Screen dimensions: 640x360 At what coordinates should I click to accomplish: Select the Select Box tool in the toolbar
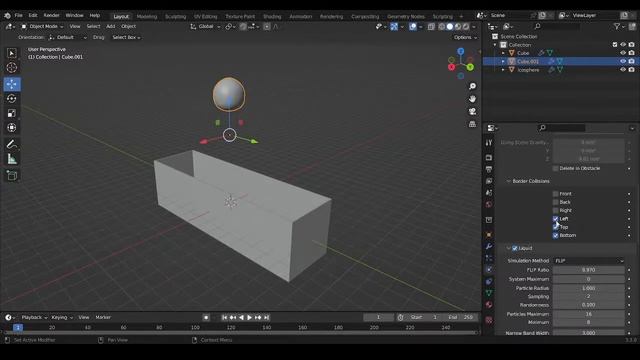[x=12, y=53]
